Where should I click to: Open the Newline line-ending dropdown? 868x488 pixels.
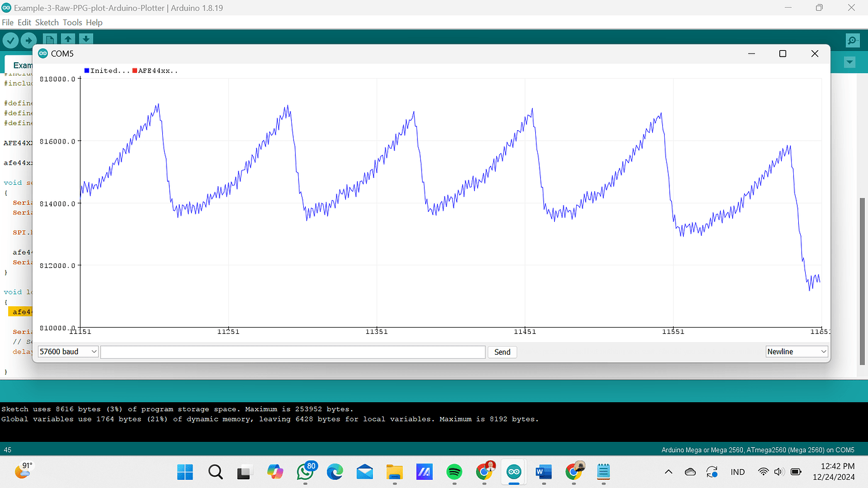pyautogui.click(x=796, y=351)
